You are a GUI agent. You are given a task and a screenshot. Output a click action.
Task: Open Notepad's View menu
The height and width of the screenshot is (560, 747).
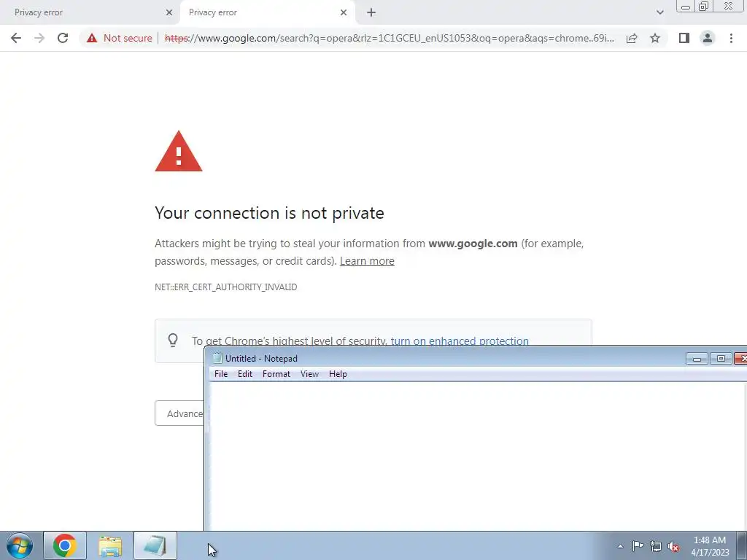309,374
